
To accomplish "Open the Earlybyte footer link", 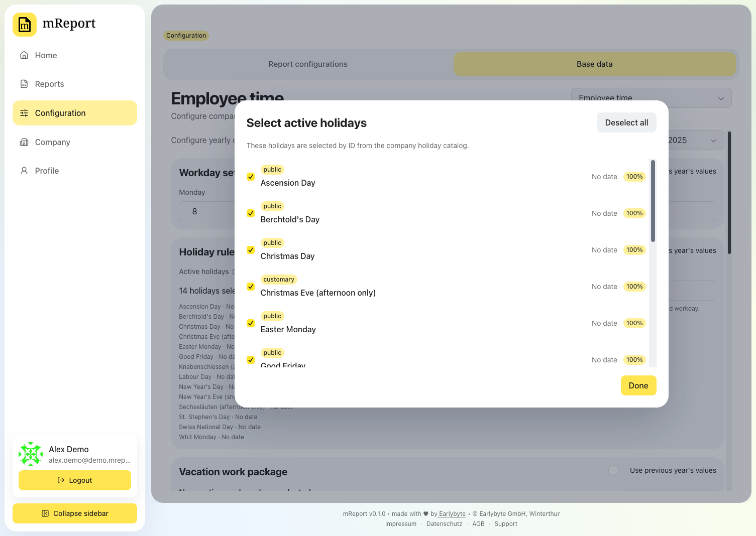I will click(x=452, y=514).
